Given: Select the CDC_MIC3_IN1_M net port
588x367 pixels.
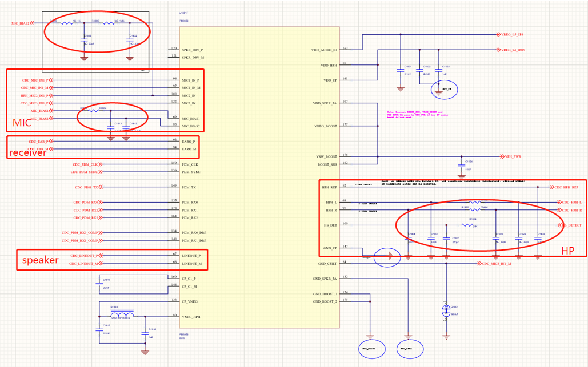Looking at the screenshot, I should coord(494,264).
